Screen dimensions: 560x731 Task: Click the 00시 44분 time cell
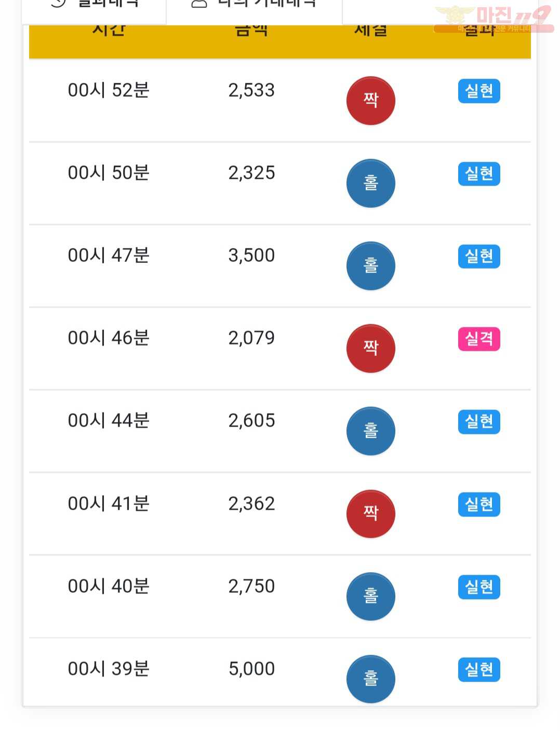109,420
